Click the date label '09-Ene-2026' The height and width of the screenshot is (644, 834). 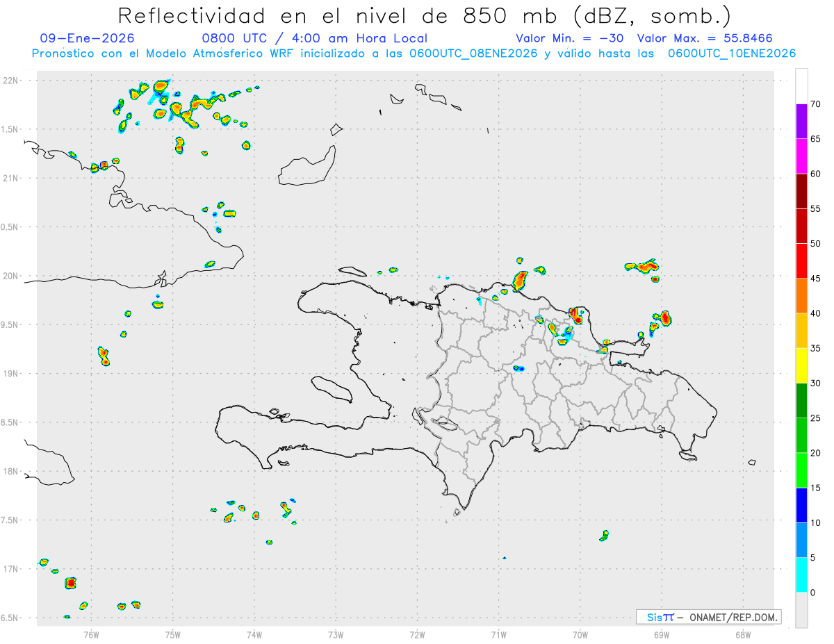point(88,38)
